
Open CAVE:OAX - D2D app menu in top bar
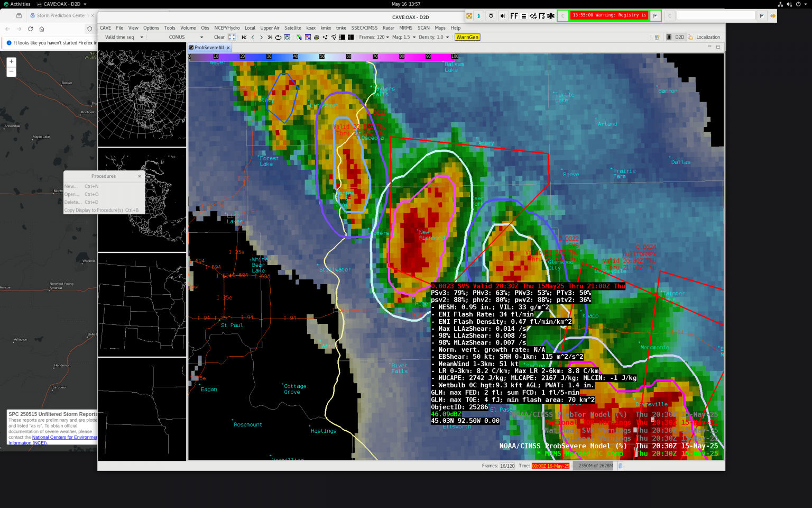pos(62,4)
